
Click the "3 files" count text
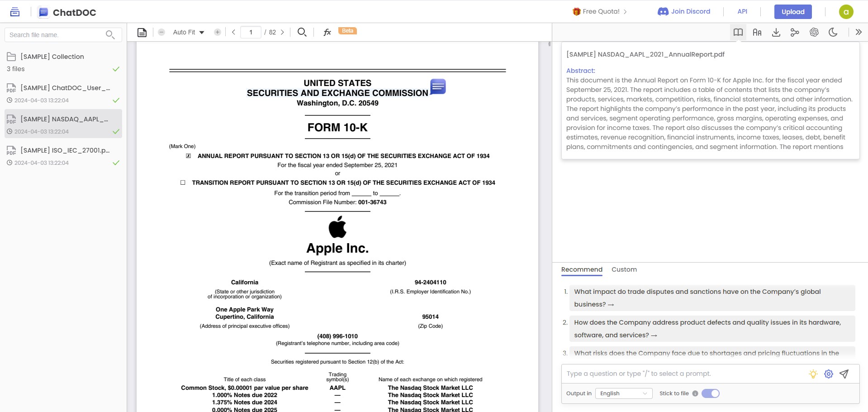coord(16,69)
